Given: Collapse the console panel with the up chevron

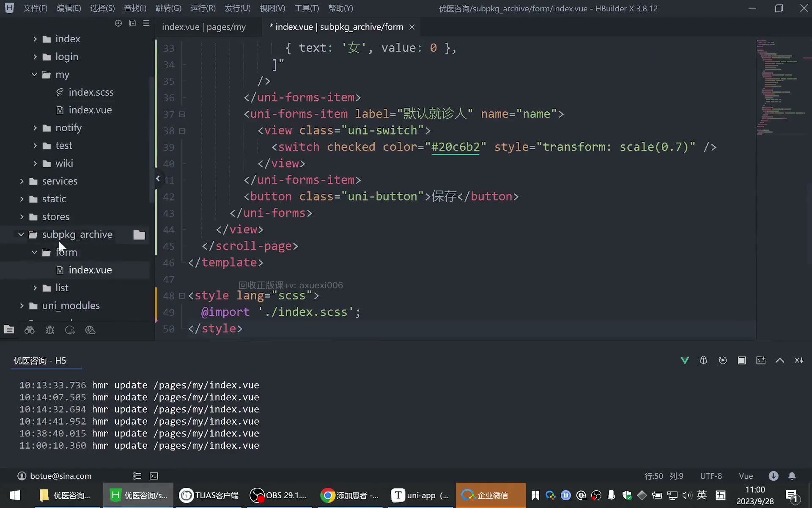Looking at the screenshot, I should 780,360.
